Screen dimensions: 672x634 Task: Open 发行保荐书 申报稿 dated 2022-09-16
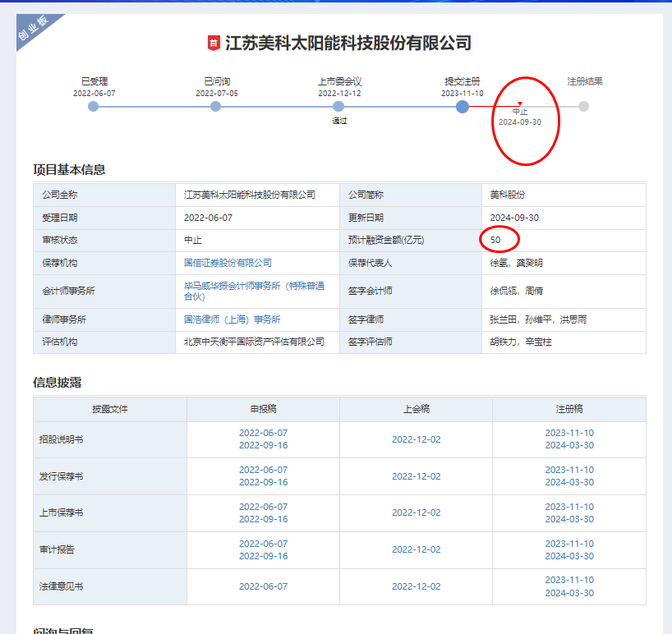tap(263, 482)
